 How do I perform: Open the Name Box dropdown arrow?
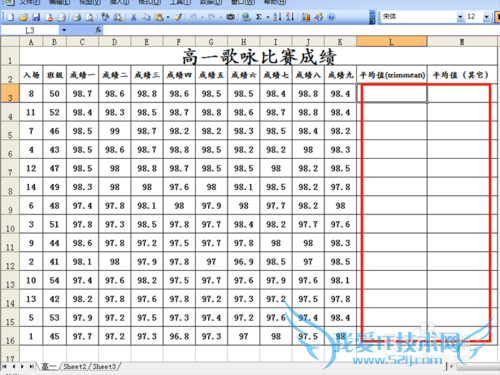(x=64, y=30)
